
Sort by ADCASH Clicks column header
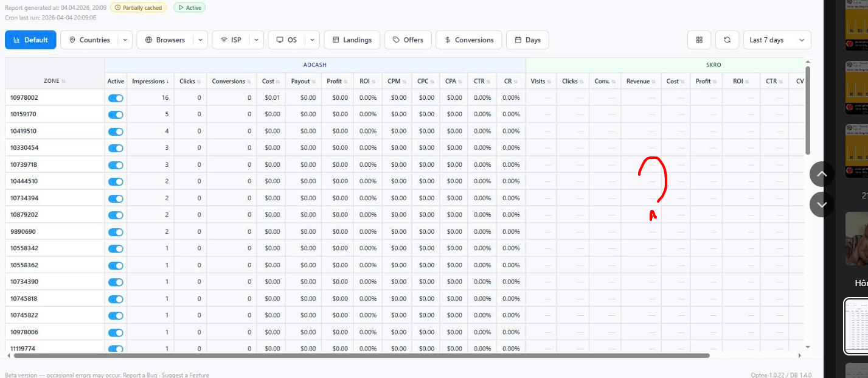pyautogui.click(x=190, y=81)
